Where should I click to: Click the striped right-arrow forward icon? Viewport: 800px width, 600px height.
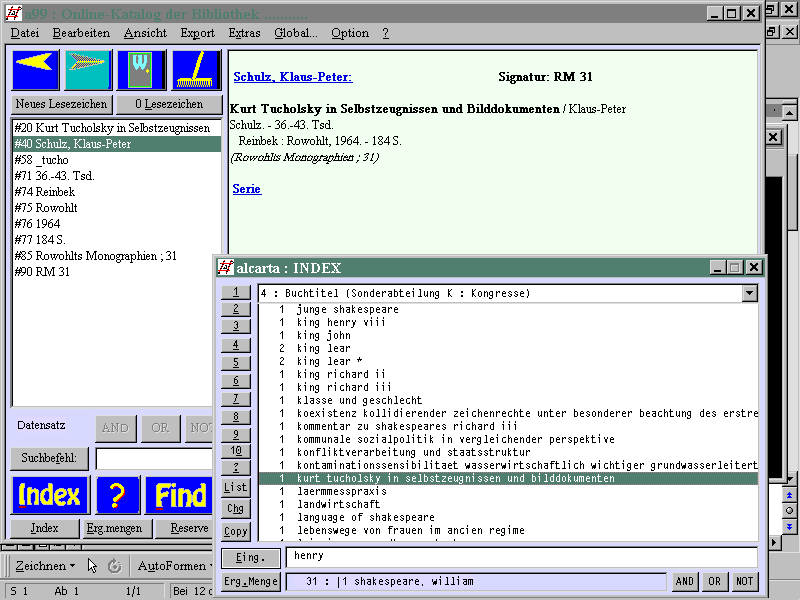tap(88, 70)
